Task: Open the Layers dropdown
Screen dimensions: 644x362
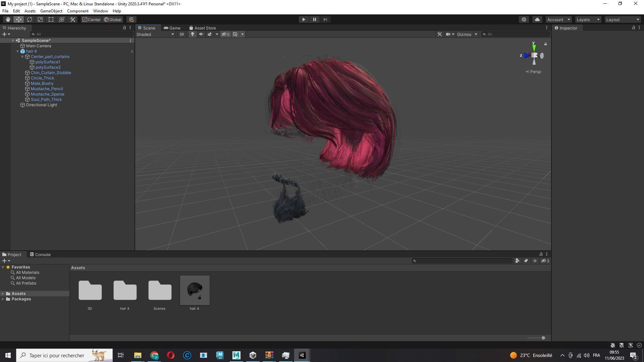Action: 588,19
